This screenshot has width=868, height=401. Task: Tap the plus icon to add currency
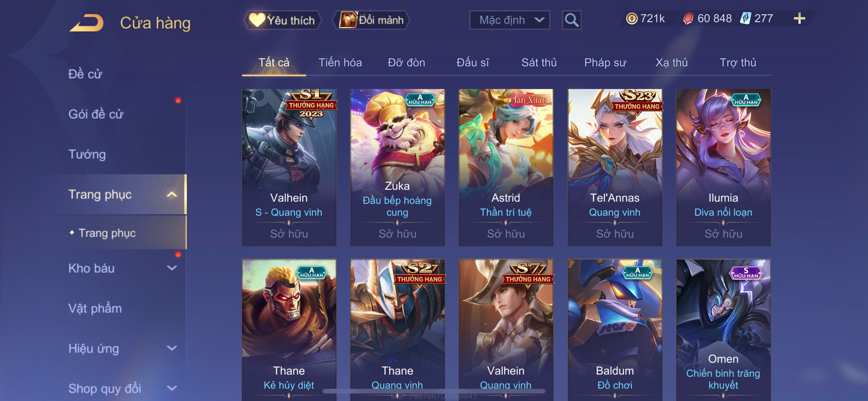799,18
